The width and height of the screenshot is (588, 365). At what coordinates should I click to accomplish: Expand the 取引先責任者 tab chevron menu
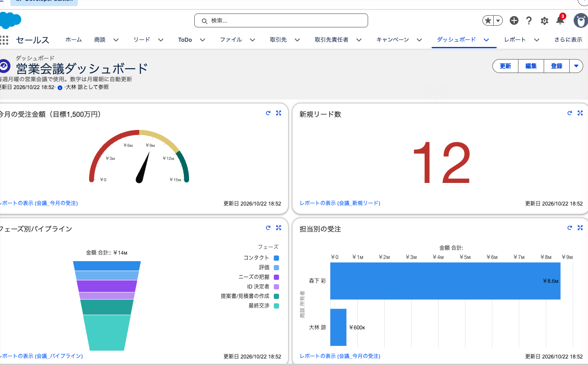(359, 40)
